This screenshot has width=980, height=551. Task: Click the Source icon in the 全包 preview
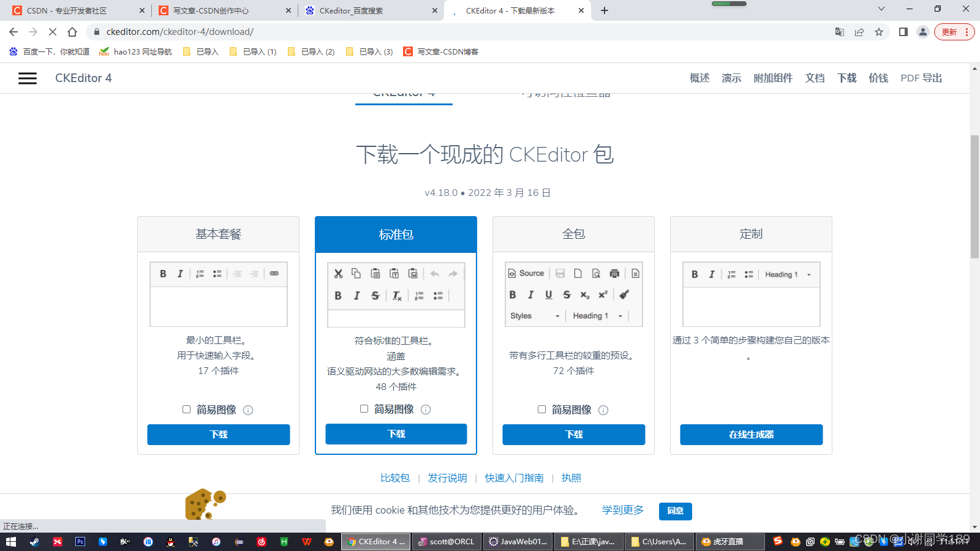[527, 274]
